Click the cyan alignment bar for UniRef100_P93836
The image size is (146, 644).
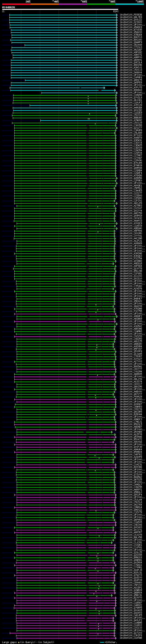pyautogui.click(x=63, y=15)
